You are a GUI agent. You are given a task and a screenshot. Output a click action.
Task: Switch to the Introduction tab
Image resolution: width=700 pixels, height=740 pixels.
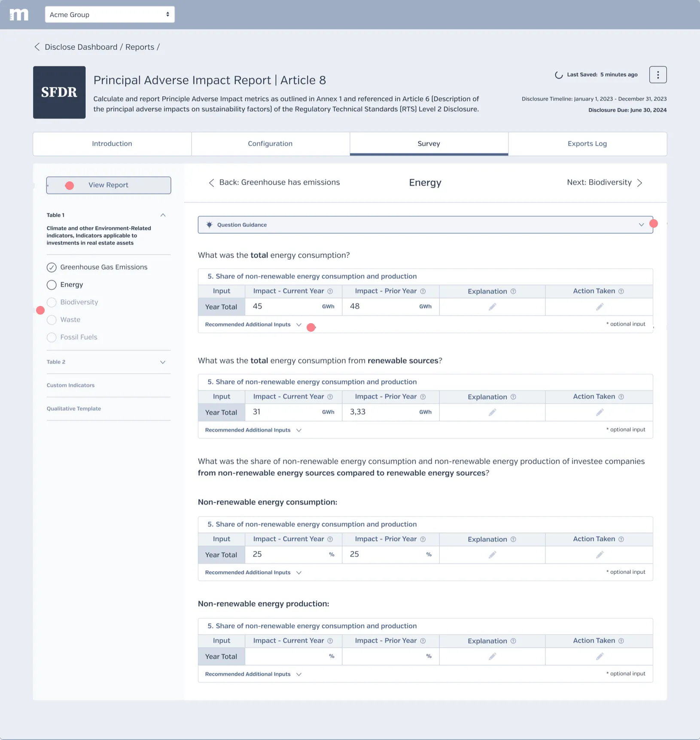[x=112, y=144]
